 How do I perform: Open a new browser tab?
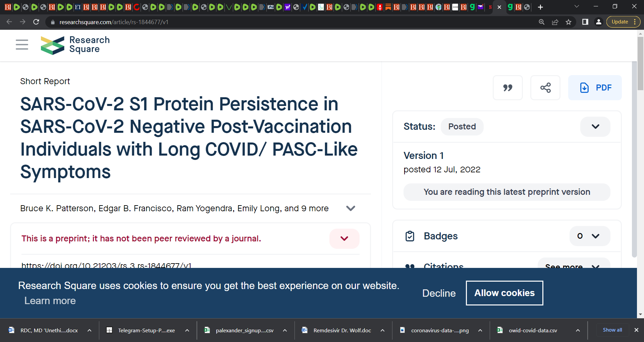click(540, 7)
